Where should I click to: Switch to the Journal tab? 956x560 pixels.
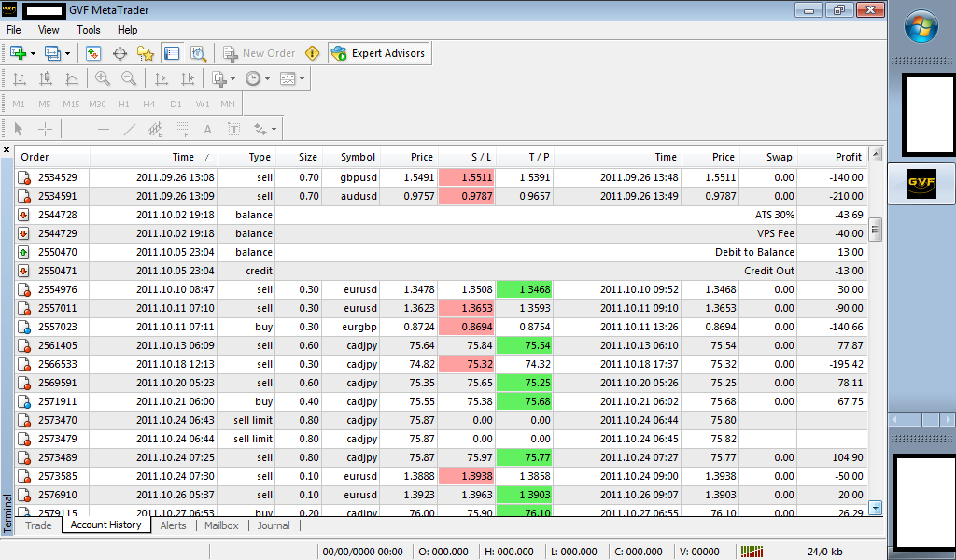click(274, 525)
